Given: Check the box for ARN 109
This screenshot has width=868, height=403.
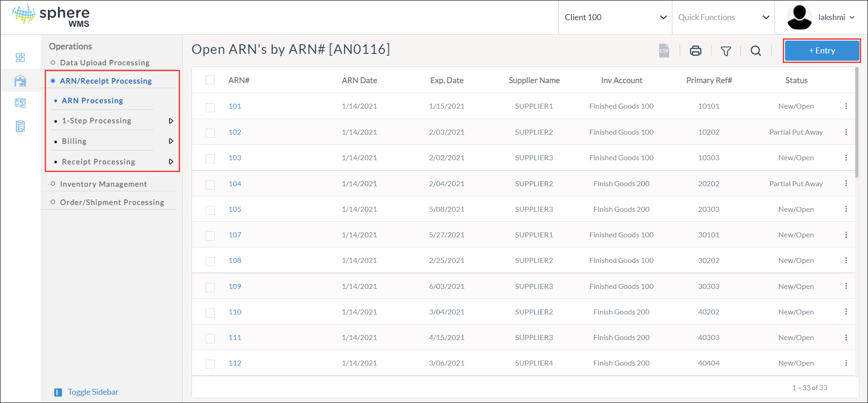Looking at the screenshot, I should coord(210,288).
